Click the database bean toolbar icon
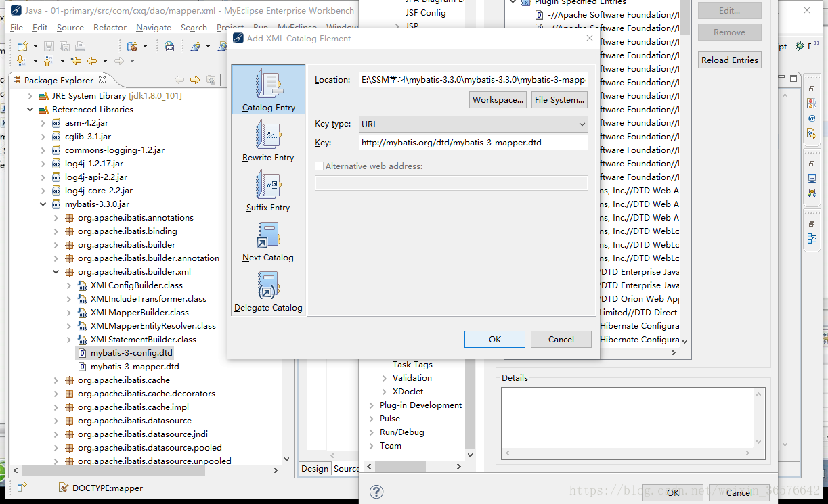Image resolution: width=828 pixels, height=504 pixels. tap(133, 46)
